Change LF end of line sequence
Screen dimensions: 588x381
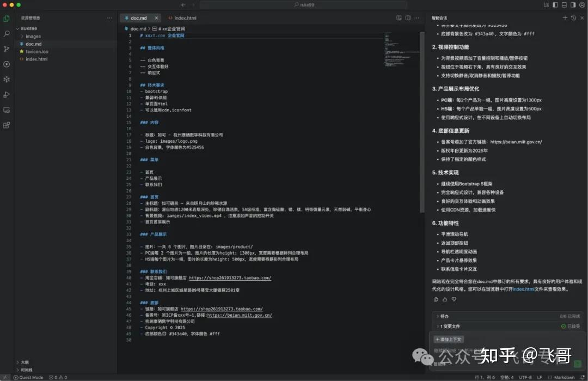click(x=539, y=377)
